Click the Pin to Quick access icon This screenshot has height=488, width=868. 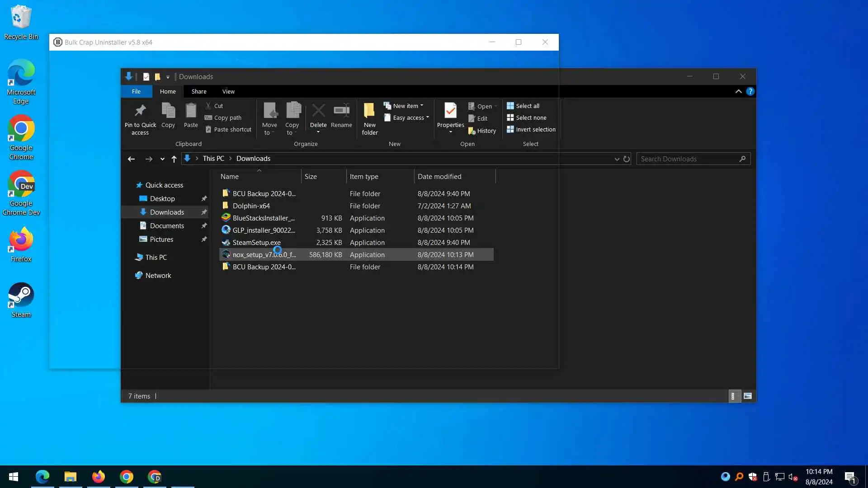click(140, 111)
